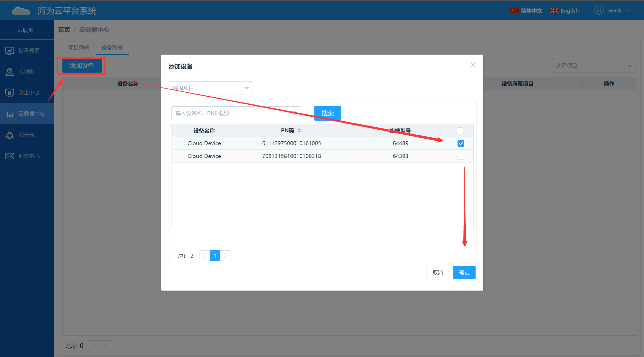Screen dimensions: 644x357
Task: Close the 添加设备 dialog
Action: [473, 65]
